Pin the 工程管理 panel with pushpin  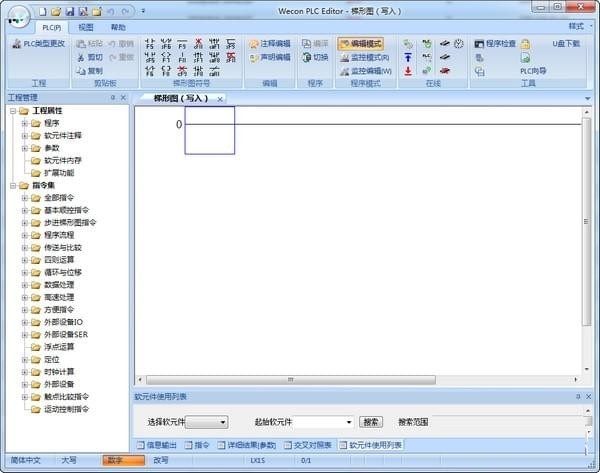[x=113, y=98]
